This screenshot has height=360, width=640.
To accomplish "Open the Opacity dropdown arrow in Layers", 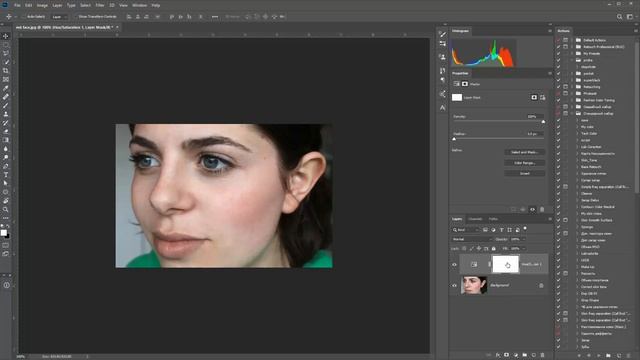I will [x=524, y=239].
